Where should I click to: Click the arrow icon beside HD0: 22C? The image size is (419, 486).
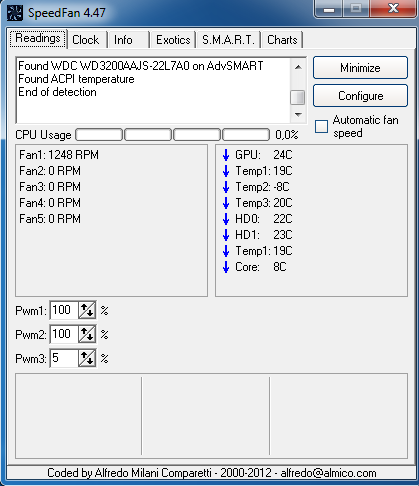(226, 219)
